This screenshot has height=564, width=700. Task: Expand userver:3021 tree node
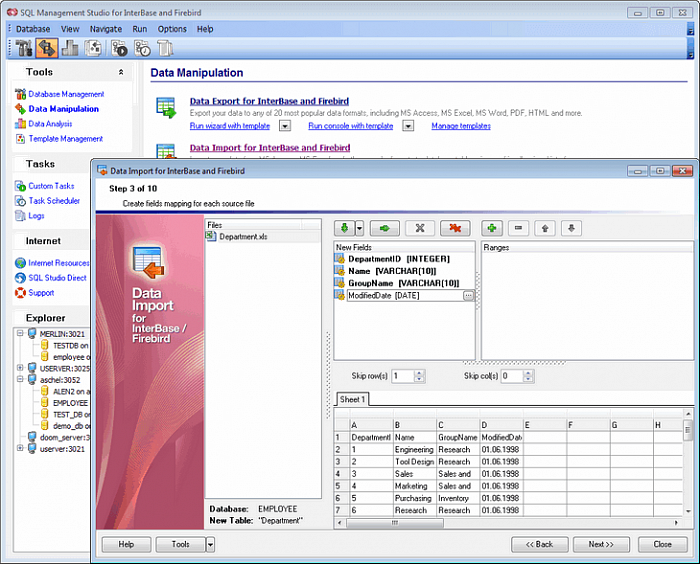(x=20, y=448)
